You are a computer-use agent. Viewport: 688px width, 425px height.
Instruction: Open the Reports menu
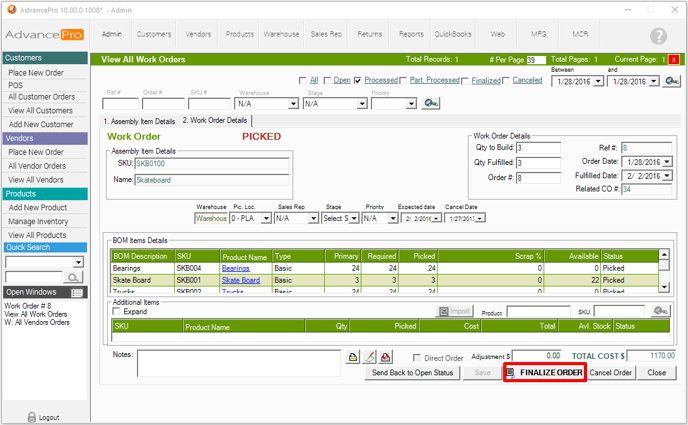[x=411, y=34]
